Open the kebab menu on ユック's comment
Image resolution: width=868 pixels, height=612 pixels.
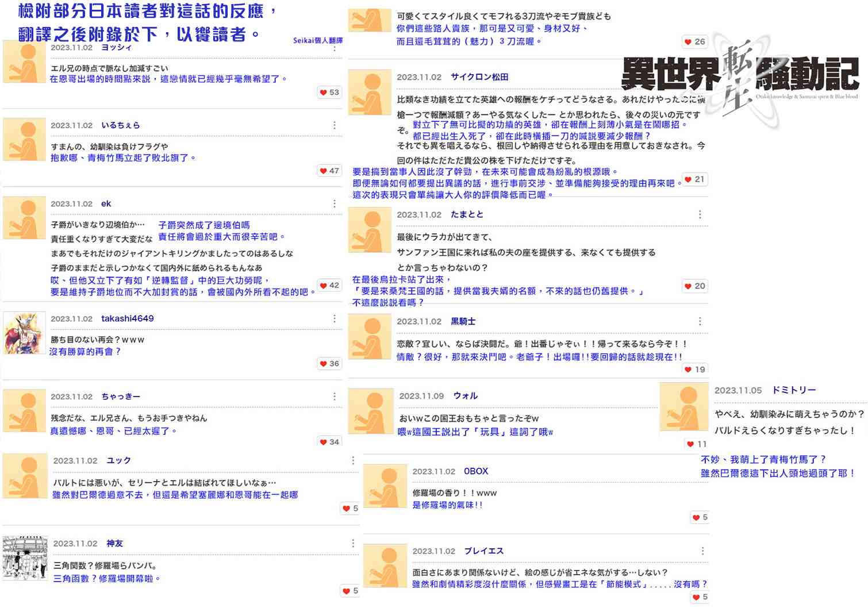tap(353, 460)
